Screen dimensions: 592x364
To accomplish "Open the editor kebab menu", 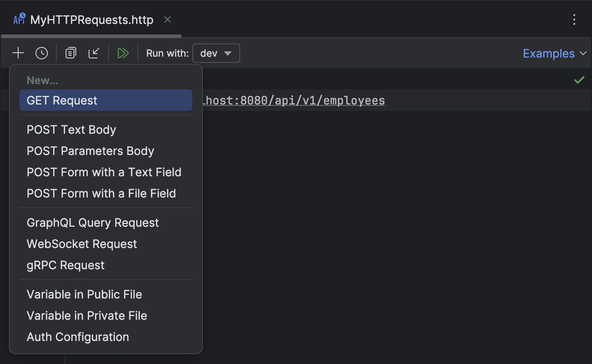I will coord(574,19).
